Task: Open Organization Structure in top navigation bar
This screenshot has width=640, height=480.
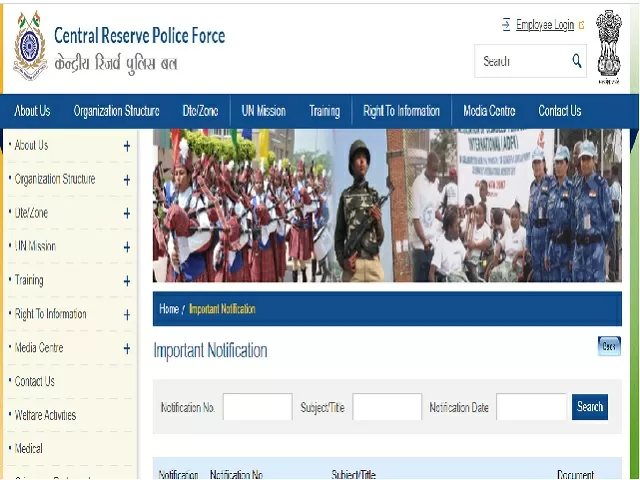Action: (x=116, y=111)
